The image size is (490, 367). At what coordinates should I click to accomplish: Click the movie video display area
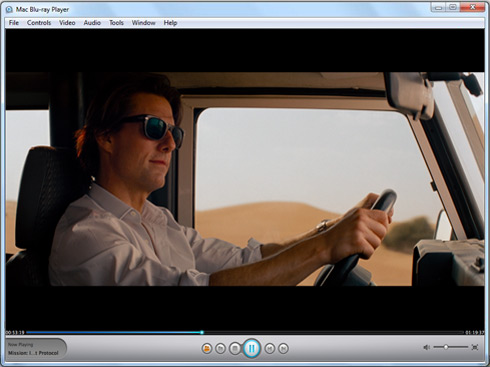tap(245, 179)
